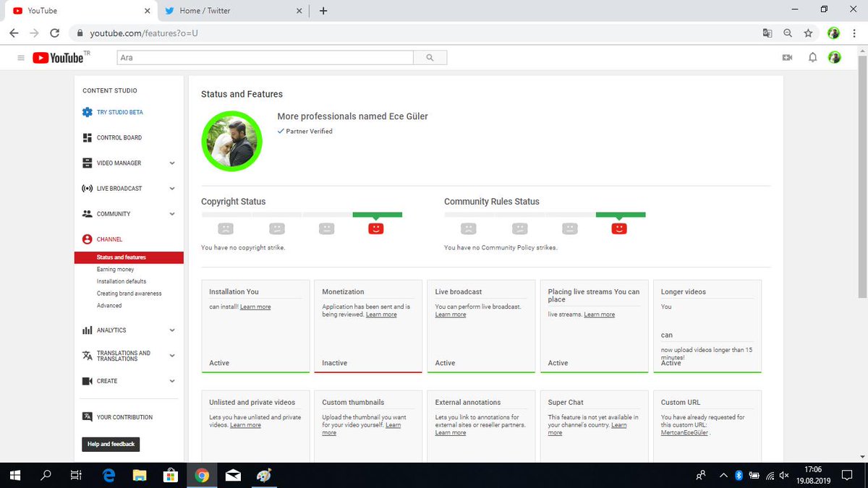Show hidden system tray icons
This screenshot has height=488, width=868.
pos(724,475)
